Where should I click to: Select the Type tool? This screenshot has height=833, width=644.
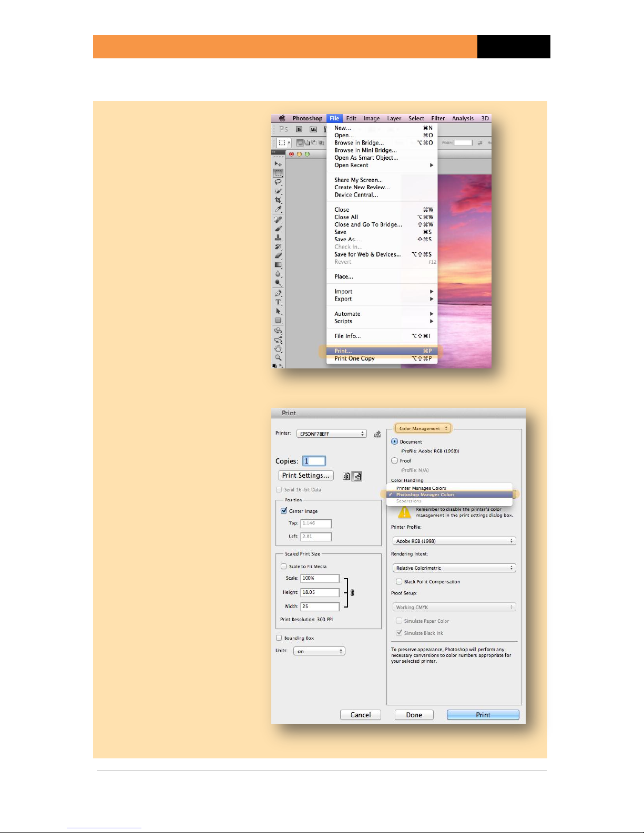(x=278, y=302)
